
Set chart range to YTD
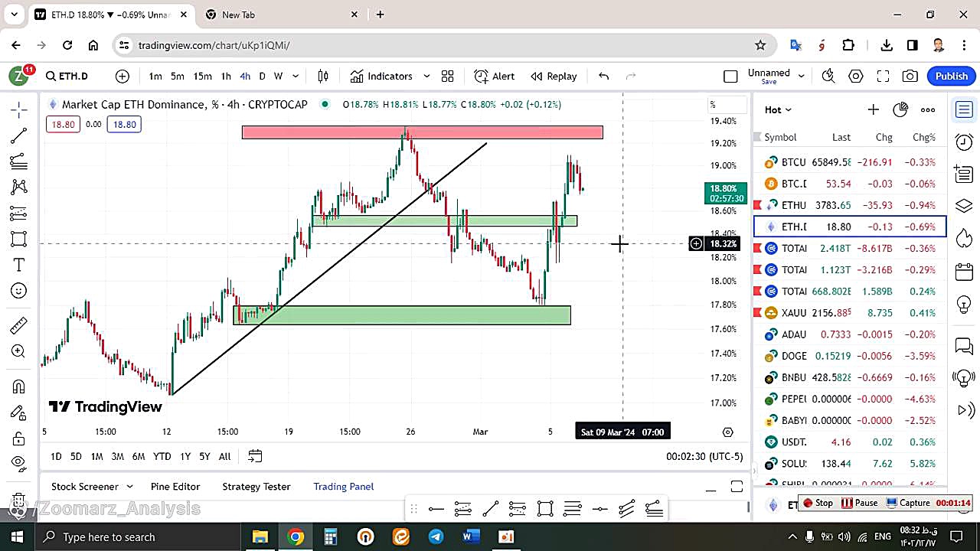[162, 456]
